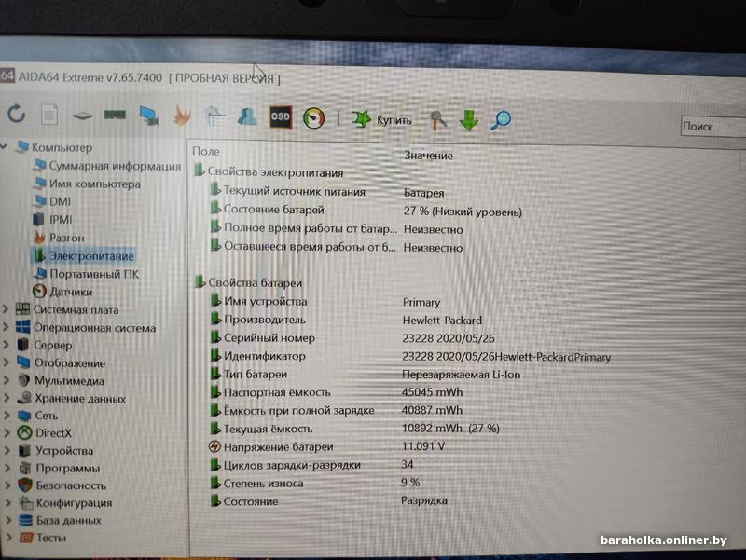This screenshot has height=560, width=746.
Task: Expand the DirectX node
Action: pos(7,432)
